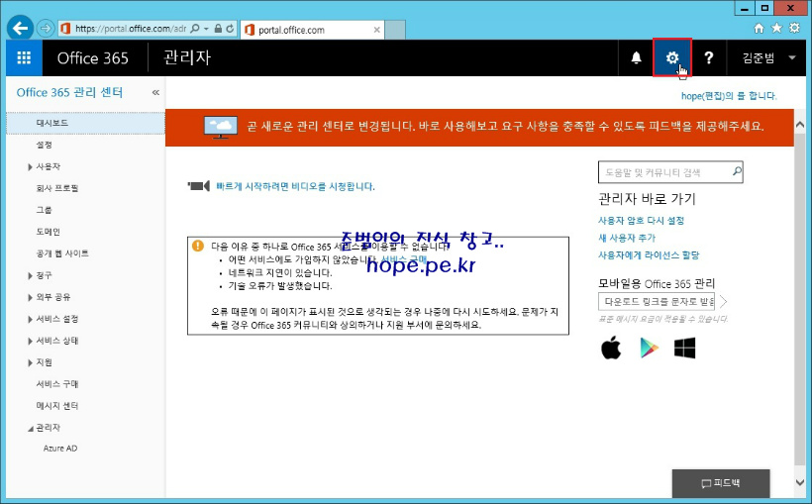Click the video camera icon
This screenshot has height=504, width=812.
(198, 186)
